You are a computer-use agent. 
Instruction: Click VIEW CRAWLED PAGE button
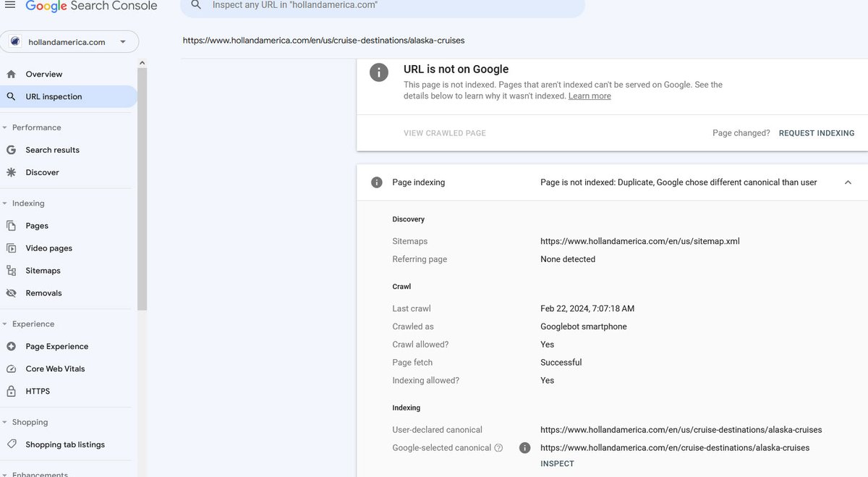[x=445, y=133]
